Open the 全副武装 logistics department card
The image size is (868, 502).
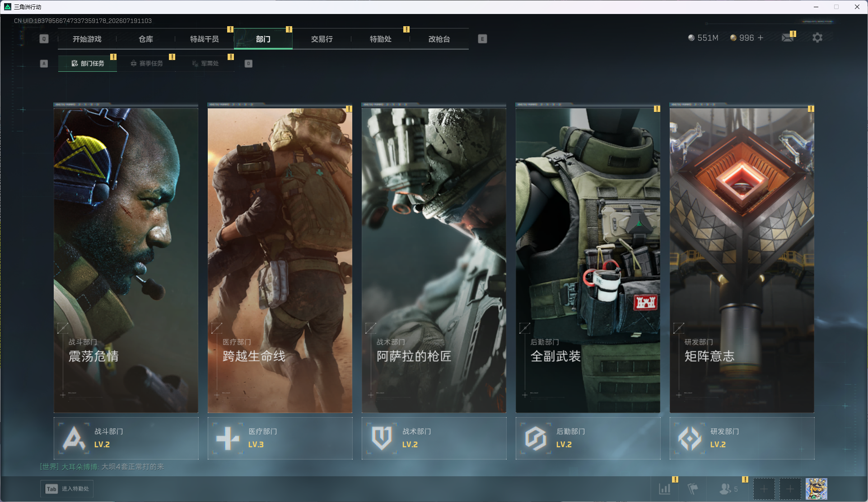(588, 260)
